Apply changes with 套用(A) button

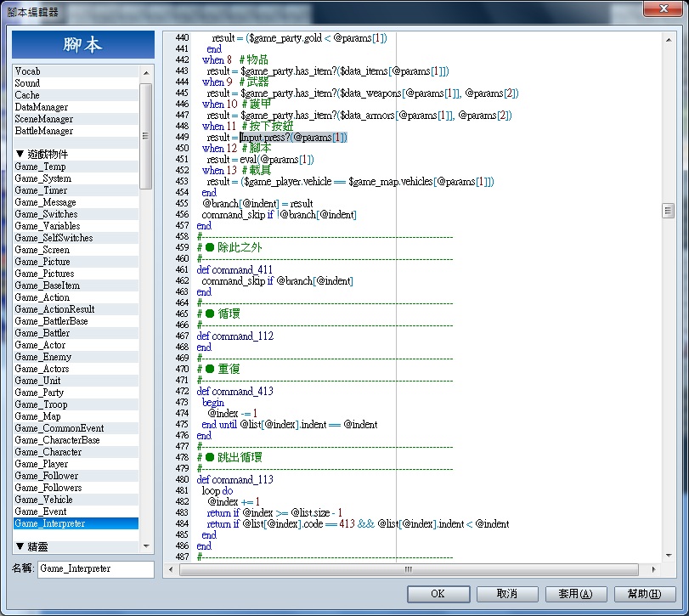pyautogui.click(x=576, y=594)
